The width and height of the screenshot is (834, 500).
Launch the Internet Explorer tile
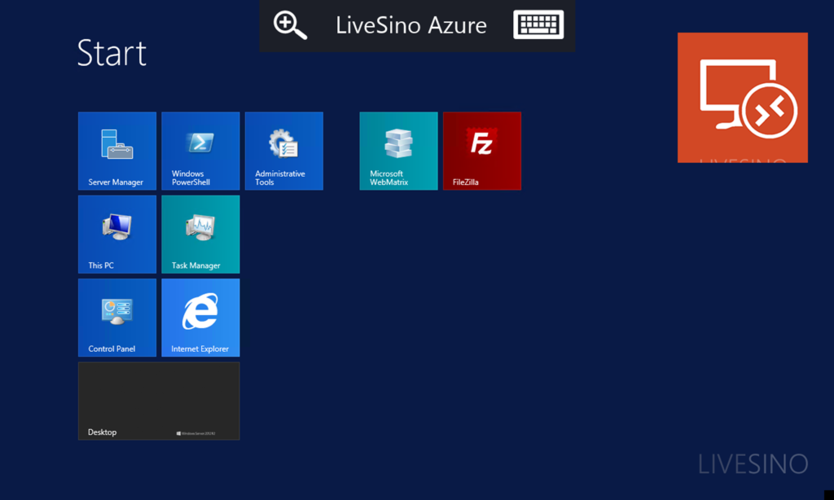(201, 318)
